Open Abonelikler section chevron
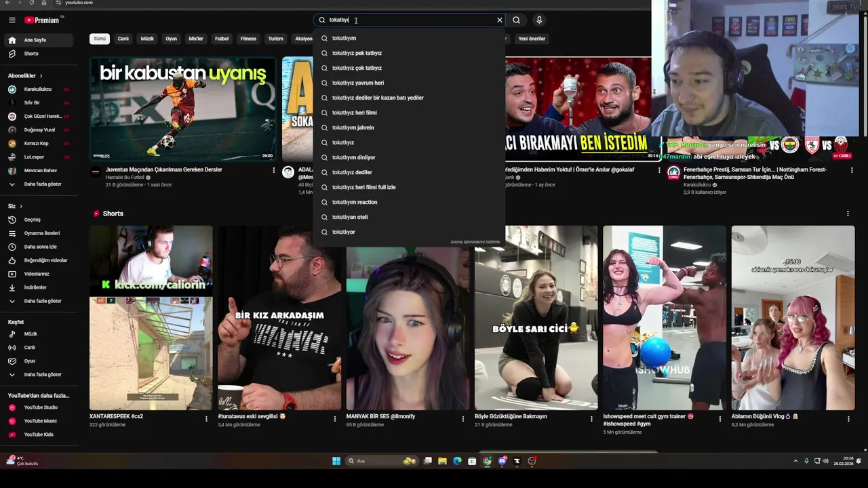868x488 pixels. (41, 76)
